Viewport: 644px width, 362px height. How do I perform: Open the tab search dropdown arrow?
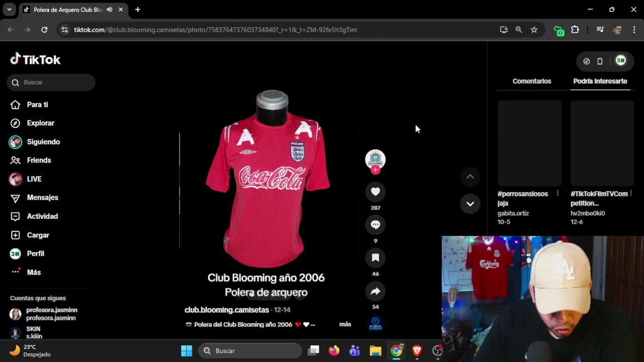pos(9,10)
